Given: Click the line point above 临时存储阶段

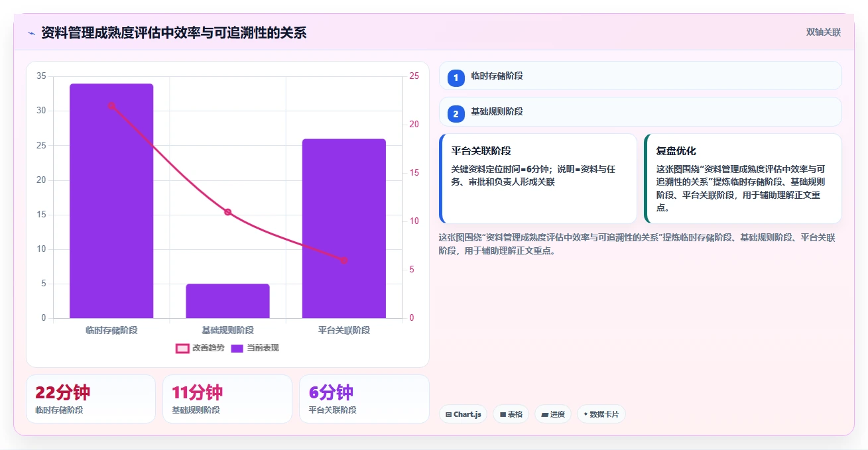Looking at the screenshot, I should (111, 105).
